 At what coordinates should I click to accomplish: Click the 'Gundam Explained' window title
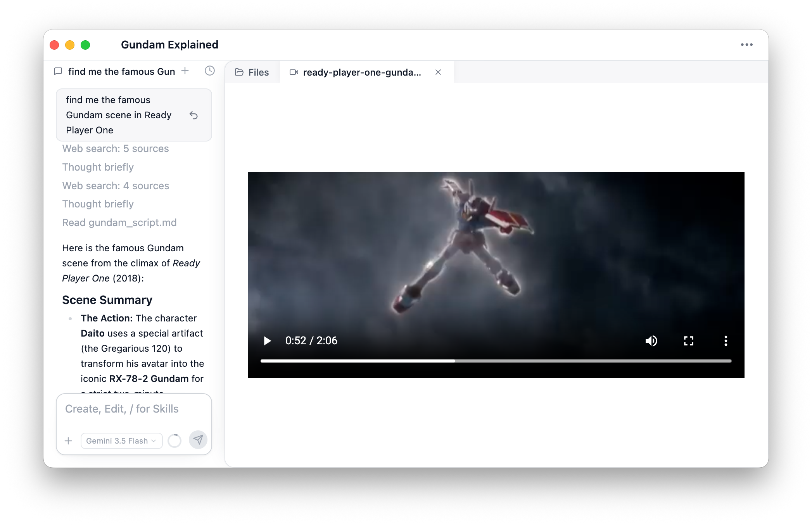[x=169, y=45]
